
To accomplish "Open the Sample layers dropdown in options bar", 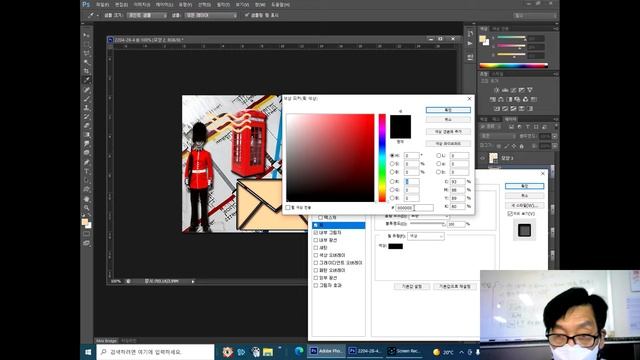I will 211,15.
